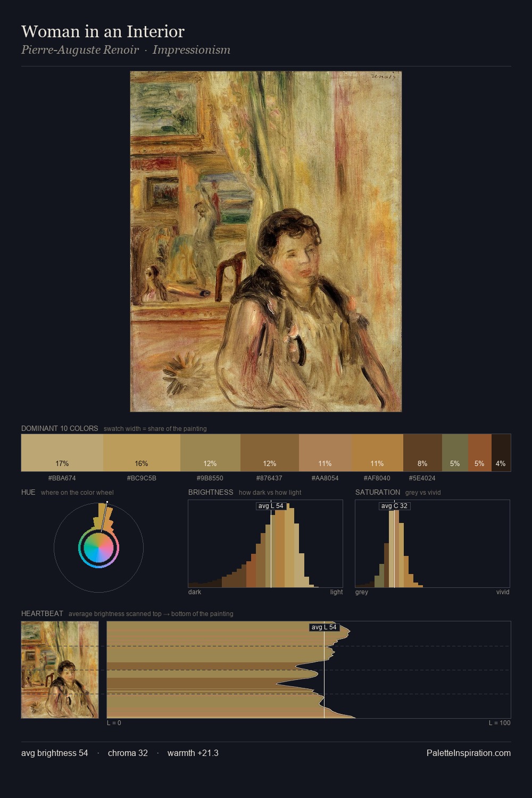The image size is (532, 798).
Task: Click the saturation histogram bars
Action: 433,544
